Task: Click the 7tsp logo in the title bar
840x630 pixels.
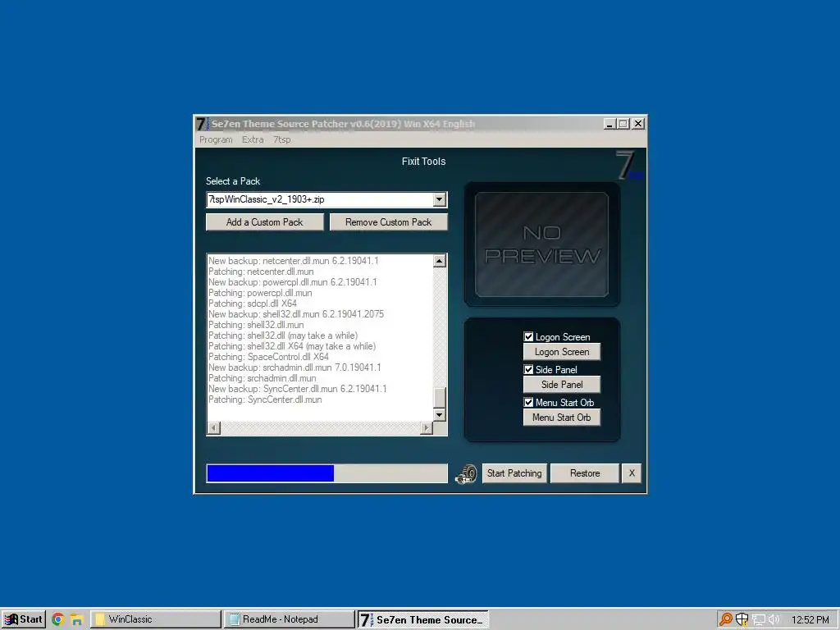Action: coord(202,124)
